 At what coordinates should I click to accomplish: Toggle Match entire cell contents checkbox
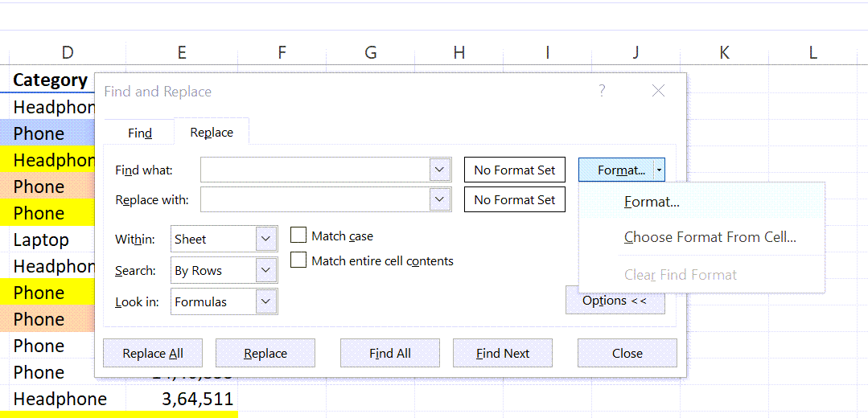[x=298, y=260]
